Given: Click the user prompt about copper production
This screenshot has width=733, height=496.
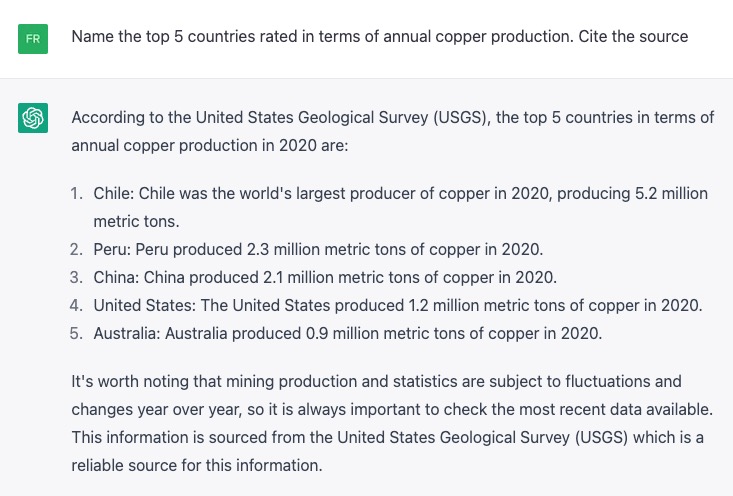Looking at the screenshot, I should pos(379,37).
